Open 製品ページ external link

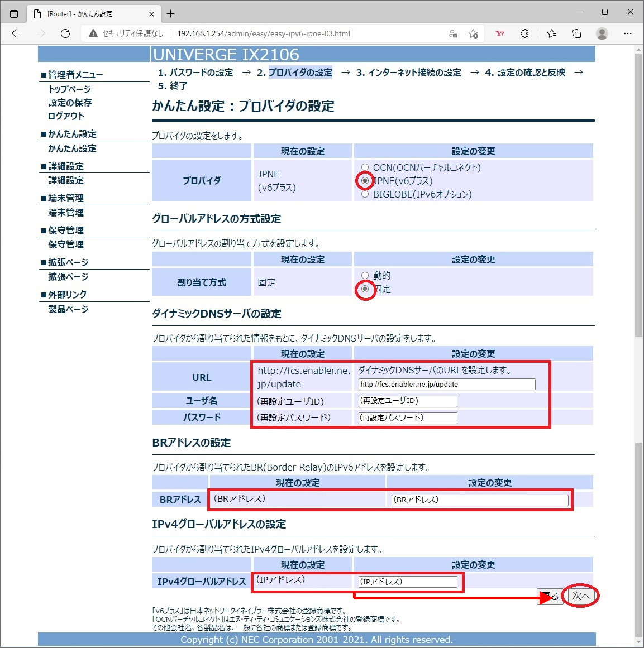68,309
